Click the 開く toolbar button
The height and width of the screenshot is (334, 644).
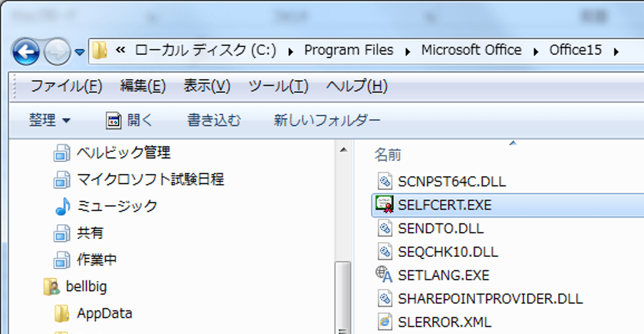[129, 121]
